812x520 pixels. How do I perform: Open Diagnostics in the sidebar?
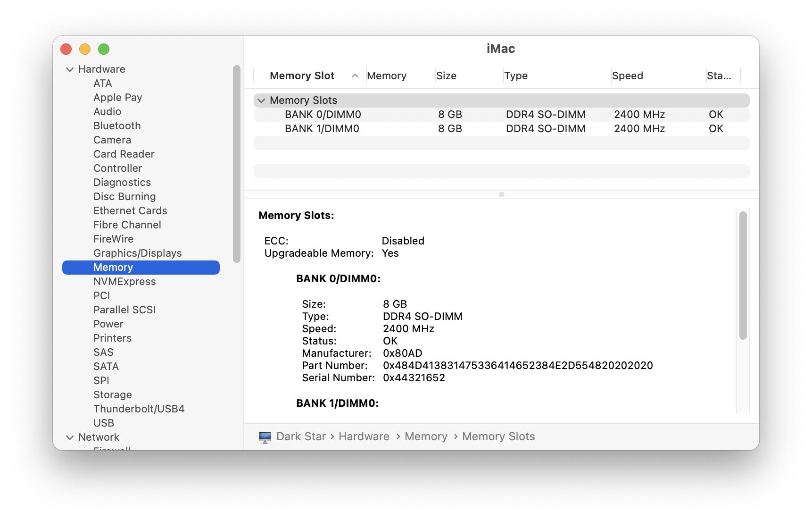click(x=122, y=183)
